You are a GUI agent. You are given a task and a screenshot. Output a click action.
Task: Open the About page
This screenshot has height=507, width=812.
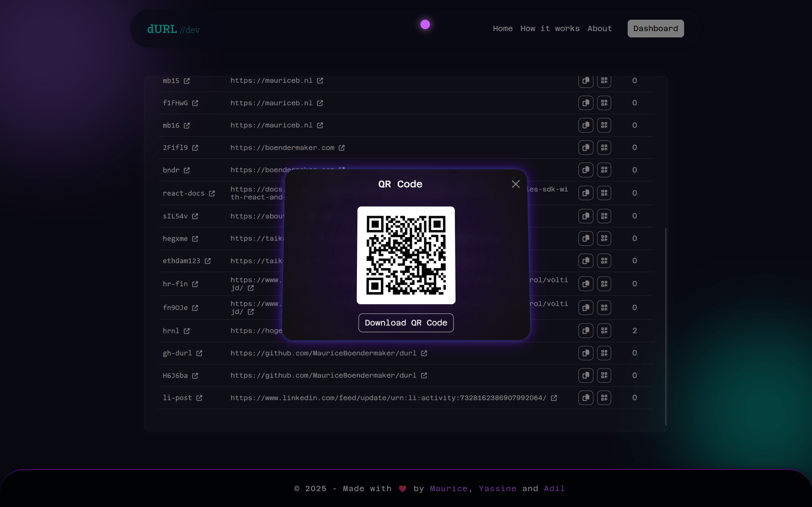pyautogui.click(x=600, y=29)
